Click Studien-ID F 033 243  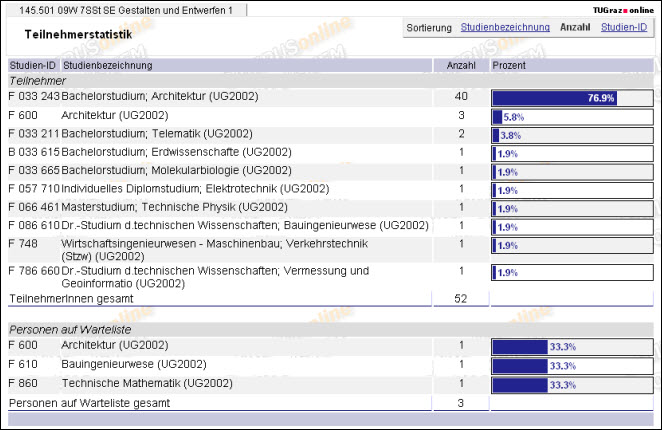click(34, 96)
